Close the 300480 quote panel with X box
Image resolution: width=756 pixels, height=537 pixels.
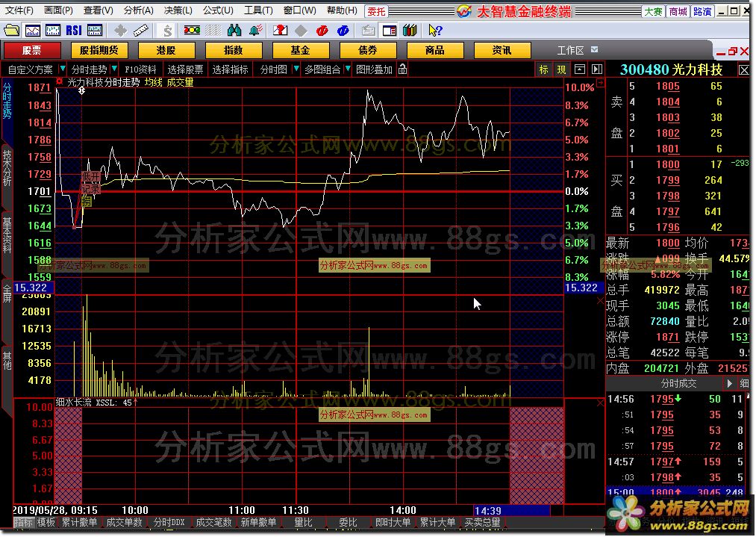(x=743, y=70)
